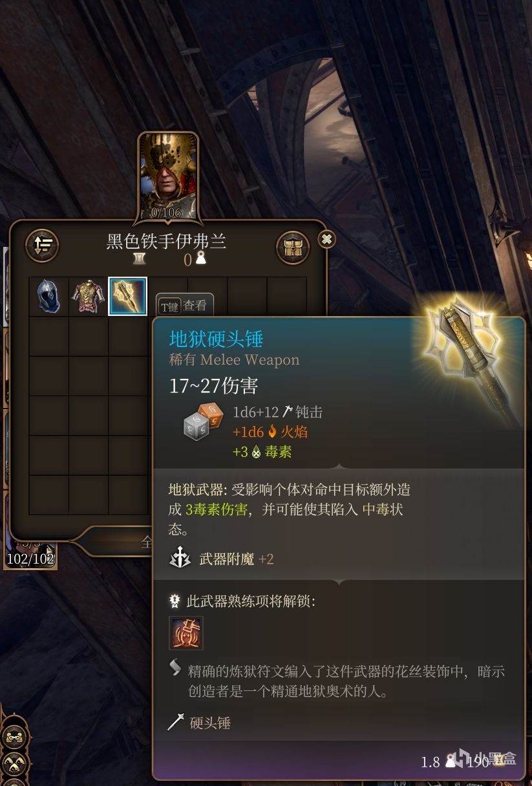Toggle the group link party icon

(13, 737)
